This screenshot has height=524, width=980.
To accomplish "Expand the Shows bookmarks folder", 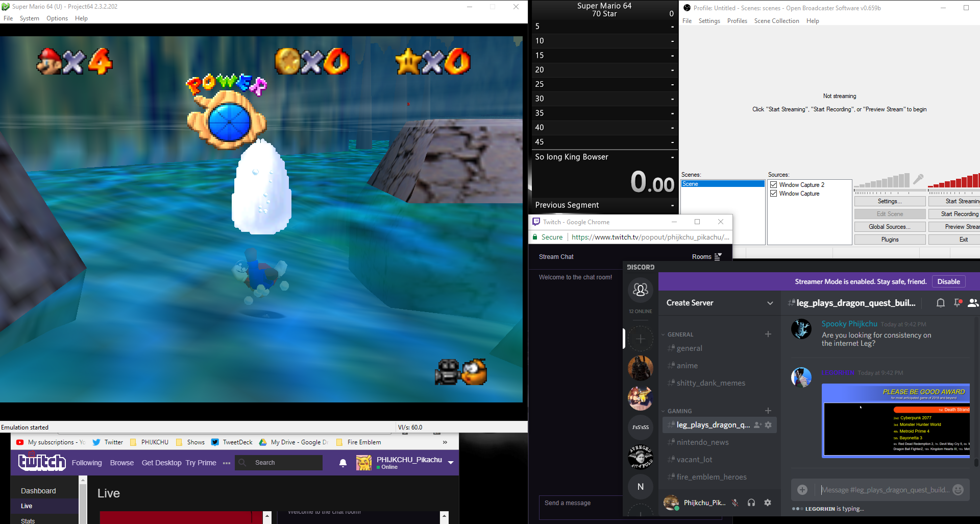I will coord(190,442).
